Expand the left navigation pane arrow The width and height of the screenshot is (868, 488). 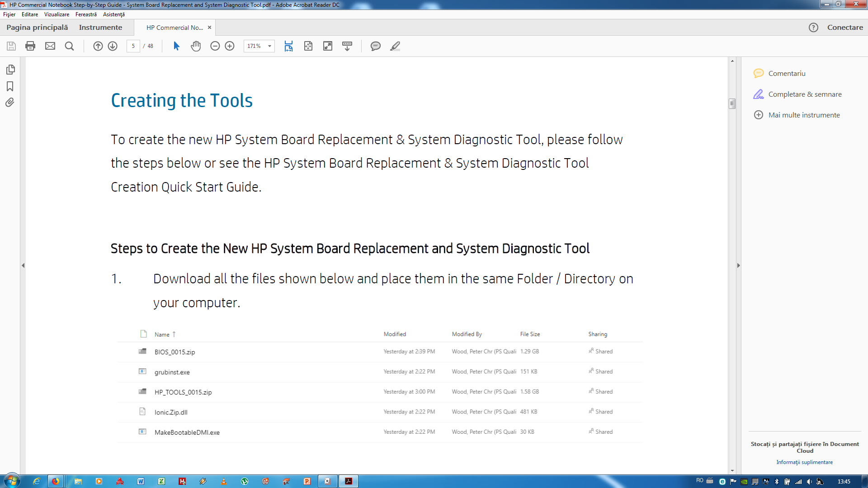point(23,266)
